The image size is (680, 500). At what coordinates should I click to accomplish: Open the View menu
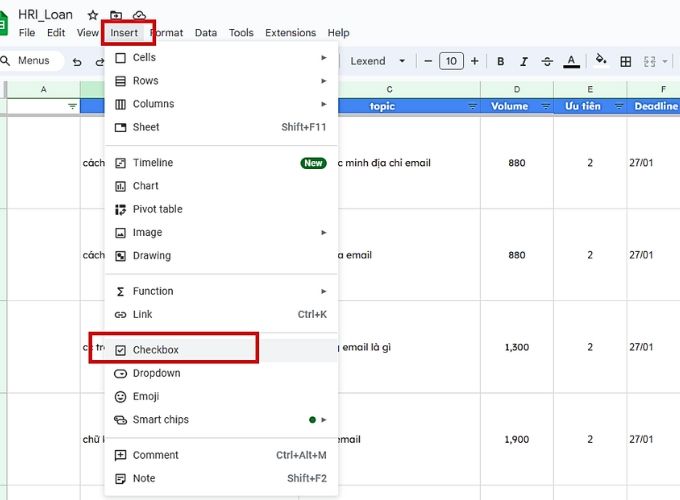[x=88, y=33]
